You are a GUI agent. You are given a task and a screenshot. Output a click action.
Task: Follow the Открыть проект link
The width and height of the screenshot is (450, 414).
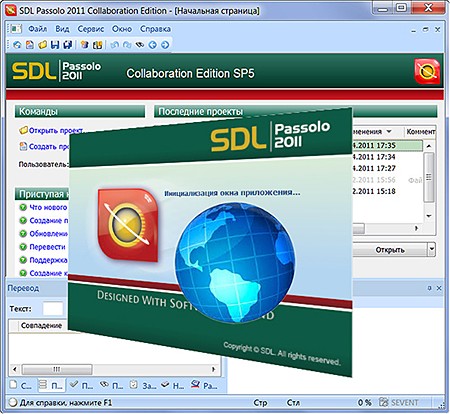coord(56,130)
